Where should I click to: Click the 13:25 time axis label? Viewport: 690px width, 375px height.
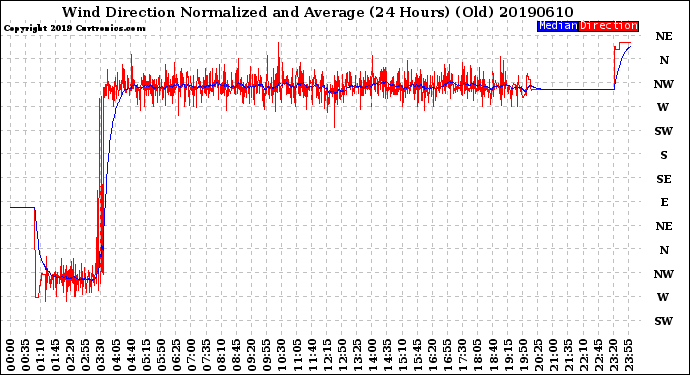(x=357, y=355)
